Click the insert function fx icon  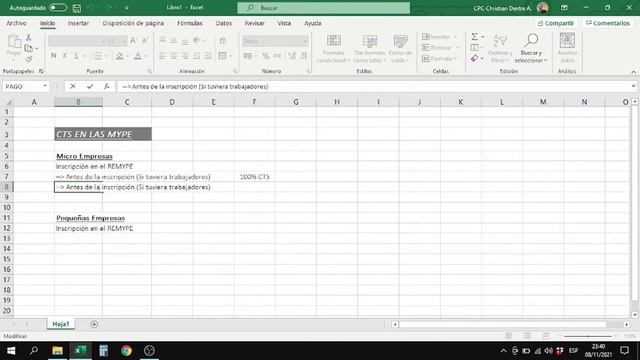(107, 87)
